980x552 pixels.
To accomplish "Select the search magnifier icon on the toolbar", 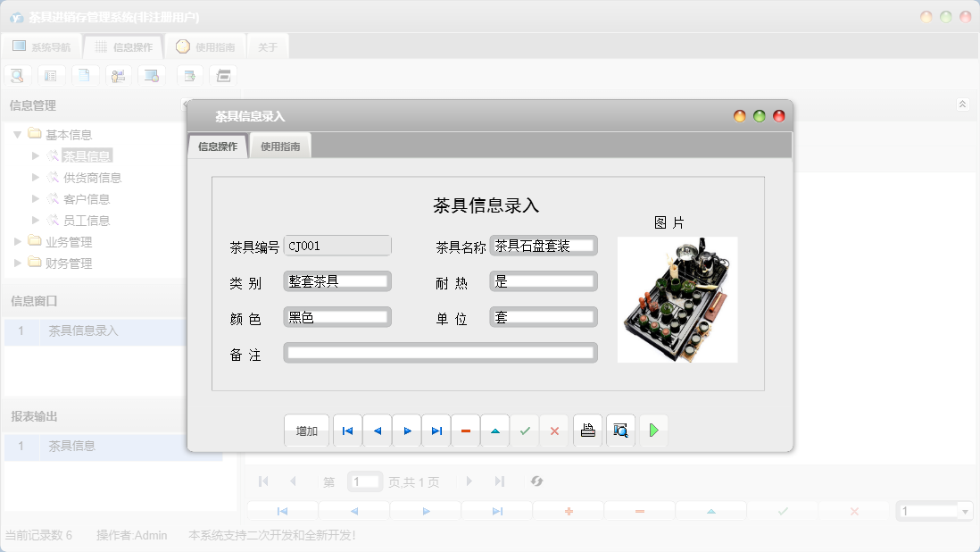I will coord(17,75).
